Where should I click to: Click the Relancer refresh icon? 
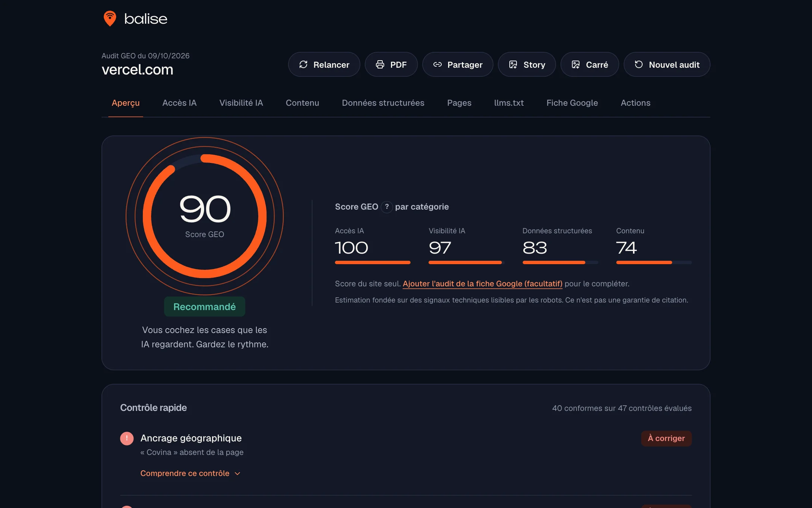[x=303, y=65]
